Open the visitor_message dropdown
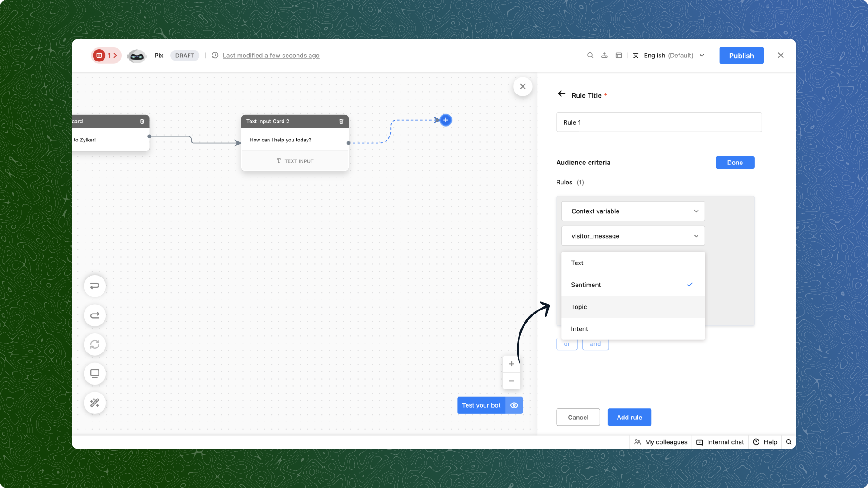The height and width of the screenshot is (488, 868). [x=633, y=236]
